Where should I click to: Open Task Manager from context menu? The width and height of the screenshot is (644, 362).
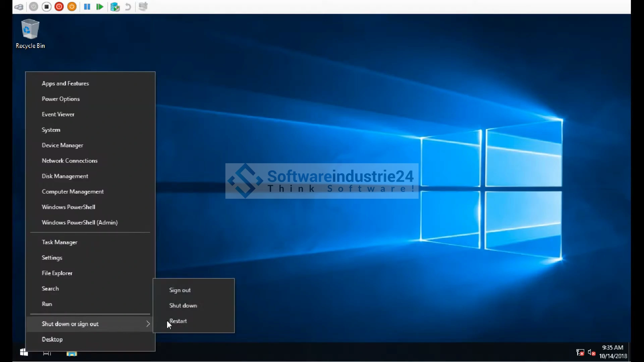(x=59, y=242)
